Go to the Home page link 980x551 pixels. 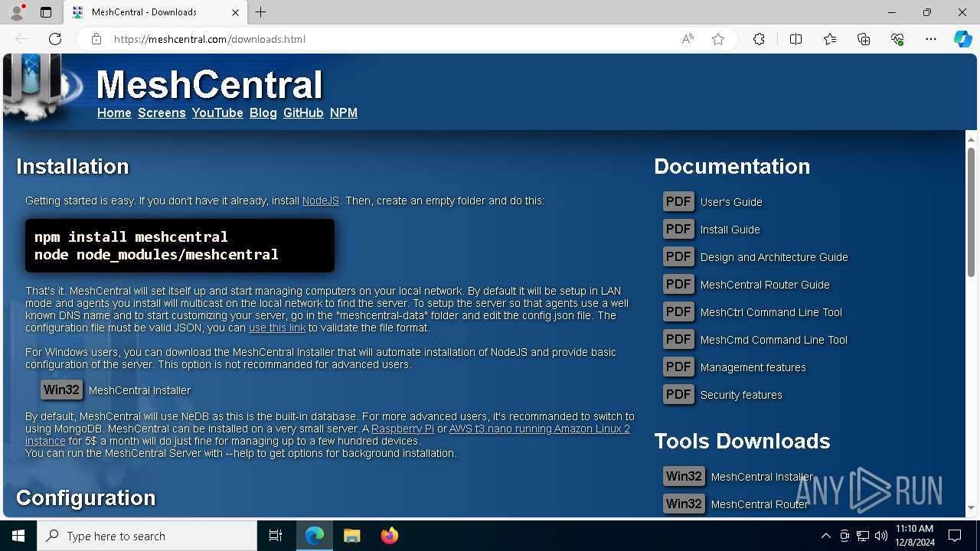[x=114, y=112]
